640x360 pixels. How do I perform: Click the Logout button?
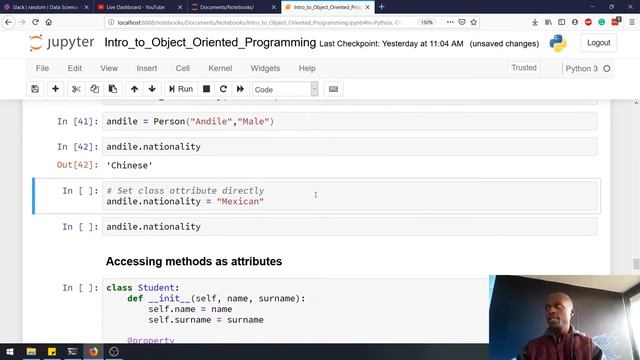click(x=598, y=43)
